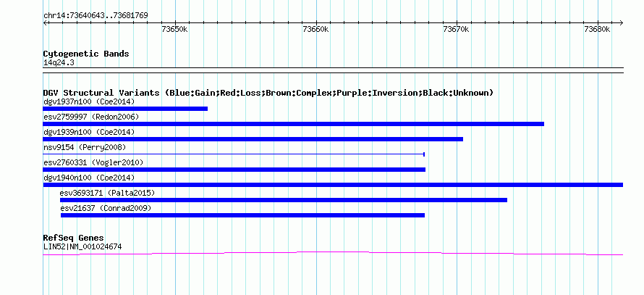Click the RefSeq Genes track heading
The width and height of the screenshot is (644, 295).
click(x=74, y=238)
